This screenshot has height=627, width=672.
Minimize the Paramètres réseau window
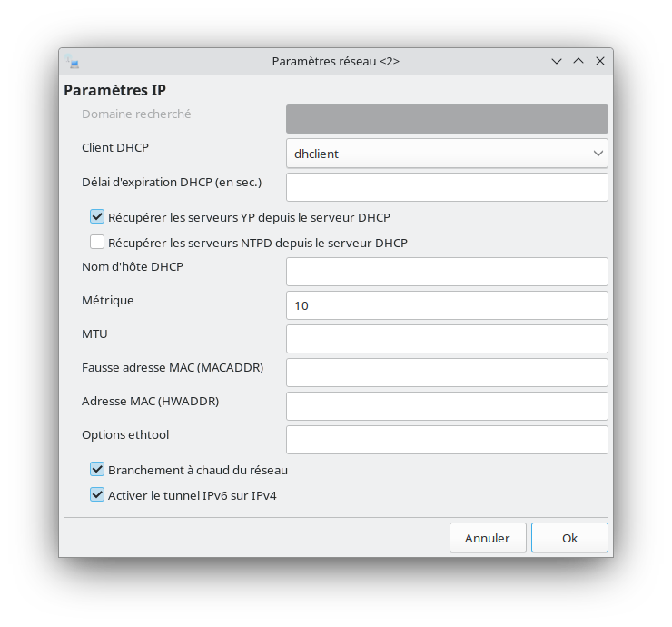(557, 61)
